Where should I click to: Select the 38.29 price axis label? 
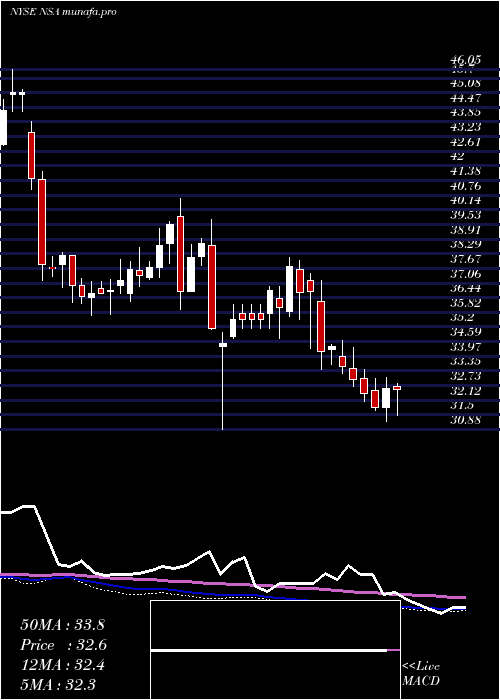pos(465,244)
